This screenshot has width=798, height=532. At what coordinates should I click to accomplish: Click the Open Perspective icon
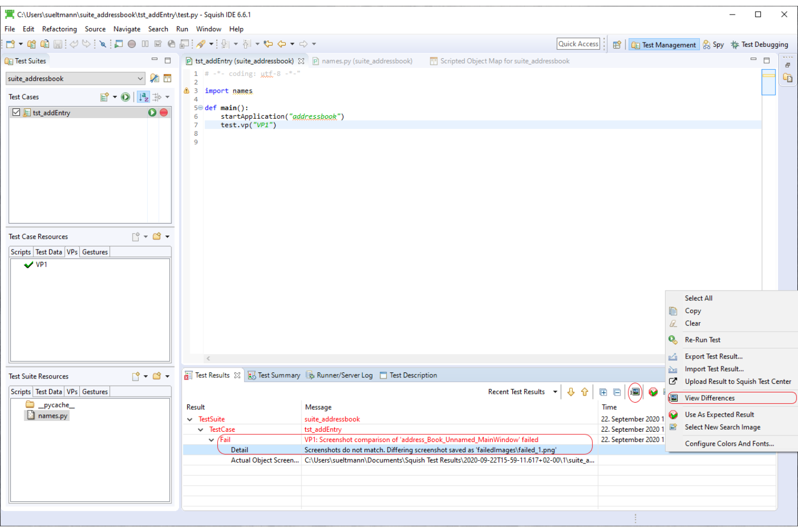coord(617,45)
